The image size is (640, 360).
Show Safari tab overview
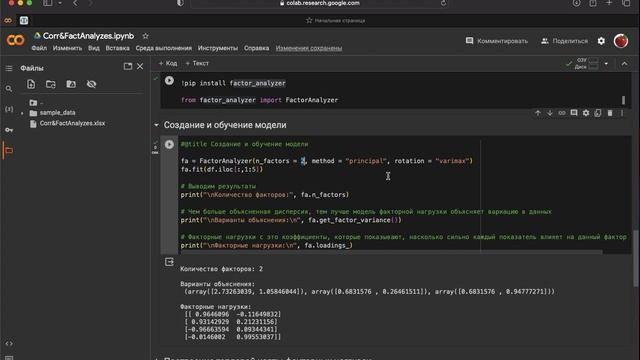click(x=626, y=3)
